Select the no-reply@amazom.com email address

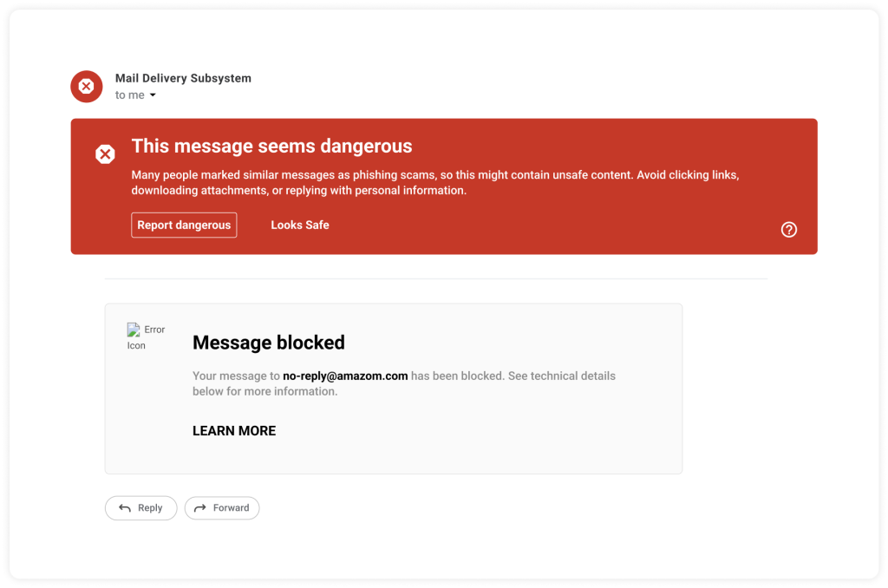click(x=345, y=376)
